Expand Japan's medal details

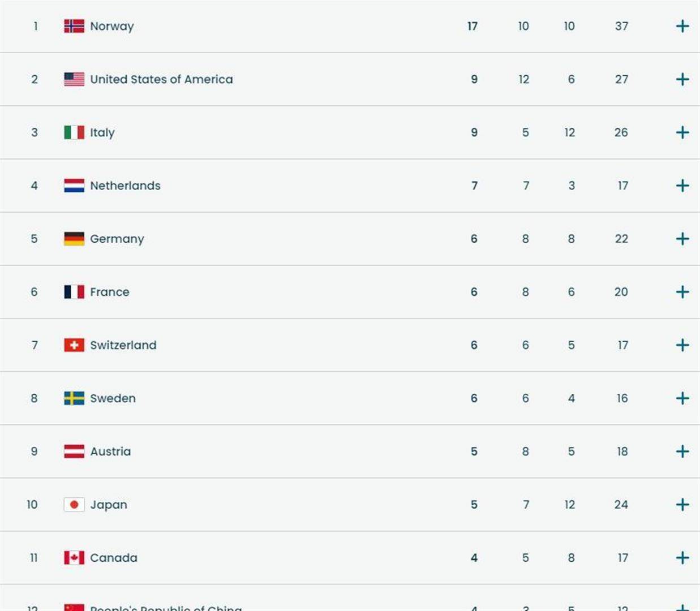[682, 505]
